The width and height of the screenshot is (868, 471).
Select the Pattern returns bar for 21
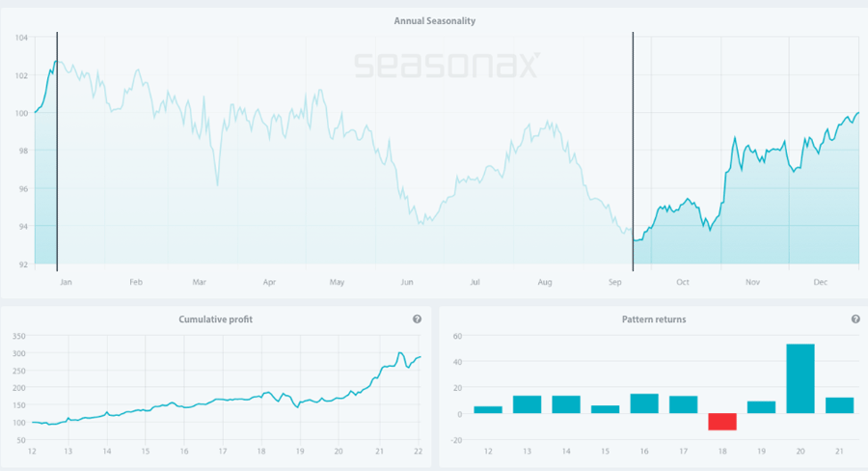coord(840,406)
